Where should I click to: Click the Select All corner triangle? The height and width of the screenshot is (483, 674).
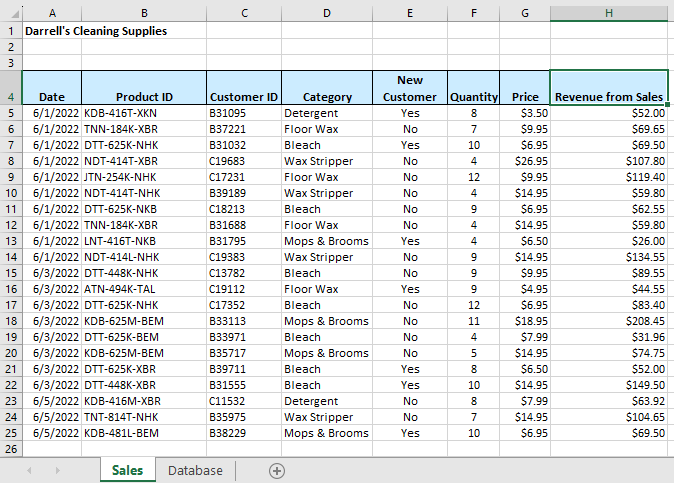click(15, 14)
